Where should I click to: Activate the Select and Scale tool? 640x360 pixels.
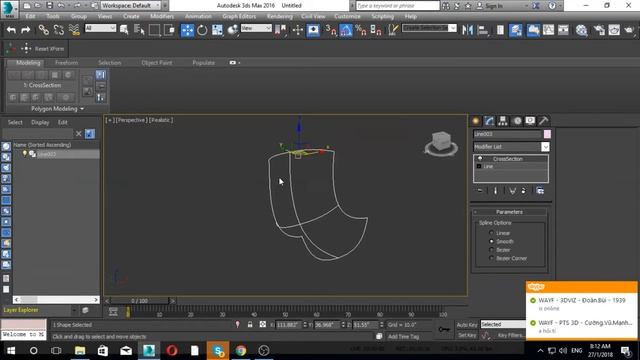coord(217,30)
